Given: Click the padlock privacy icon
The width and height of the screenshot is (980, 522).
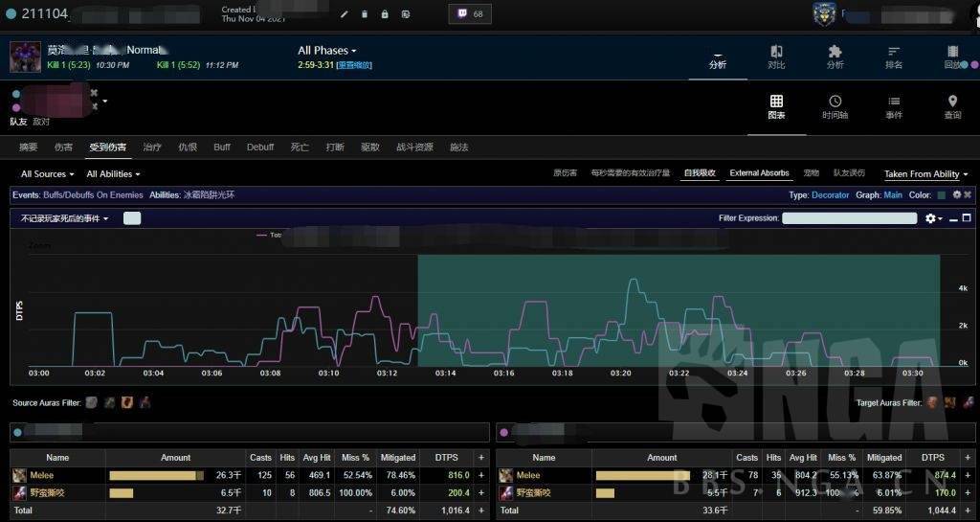Looking at the screenshot, I should coord(385,14).
